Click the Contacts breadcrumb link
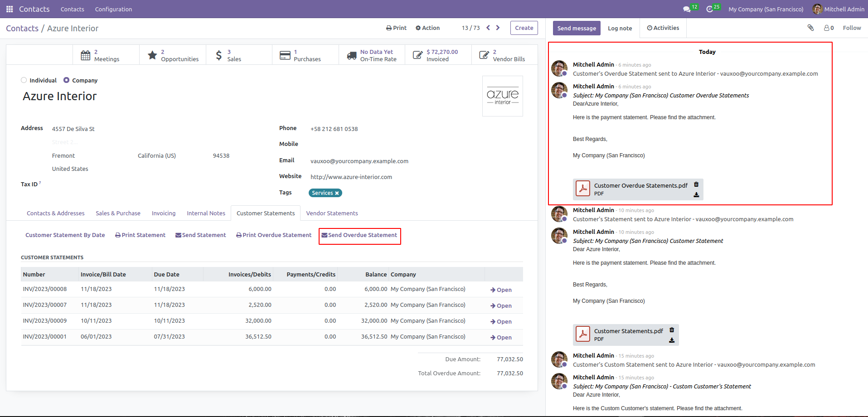Screen dimensions: 868x417 pos(22,28)
